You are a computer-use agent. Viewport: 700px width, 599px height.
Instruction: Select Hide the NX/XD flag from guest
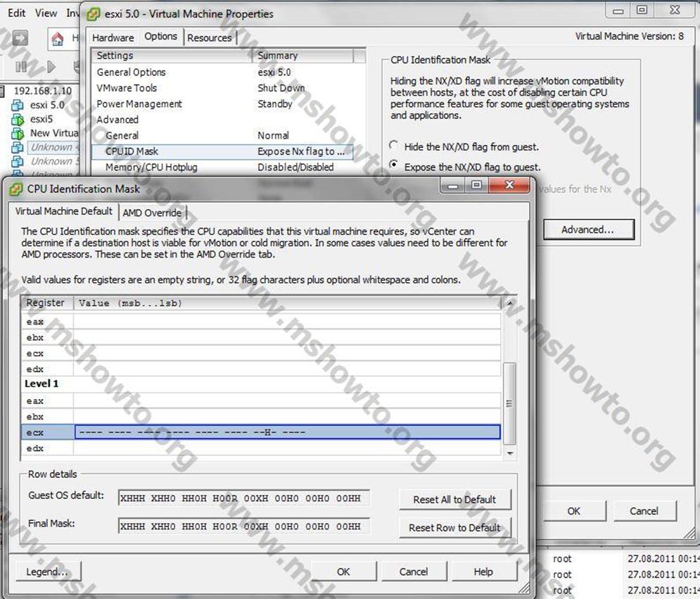[x=393, y=146]
